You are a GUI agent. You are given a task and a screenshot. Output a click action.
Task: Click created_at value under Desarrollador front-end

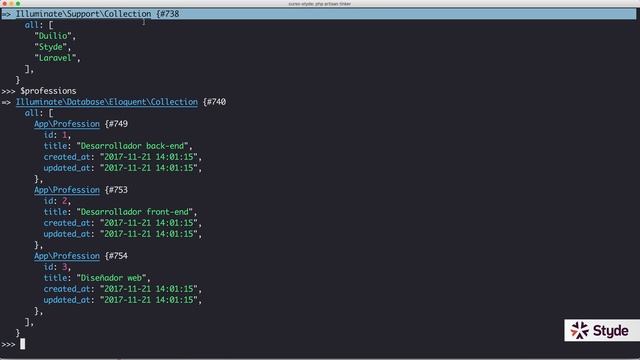click(x=149, y=223)
